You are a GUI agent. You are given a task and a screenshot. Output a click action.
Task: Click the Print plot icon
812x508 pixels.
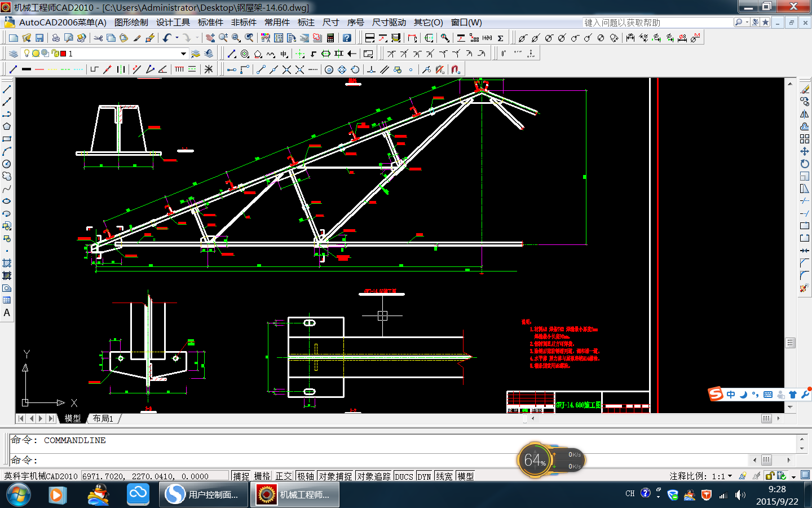pos(56,38)
